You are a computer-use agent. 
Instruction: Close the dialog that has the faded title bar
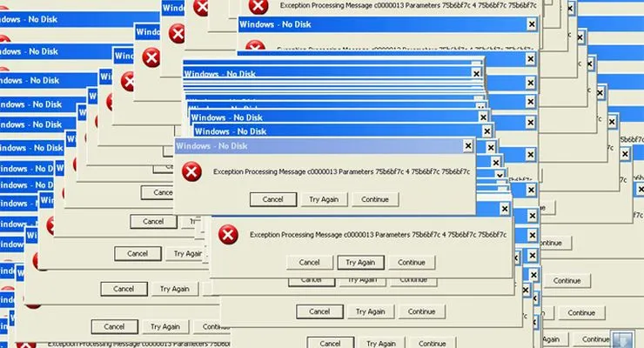468,145
